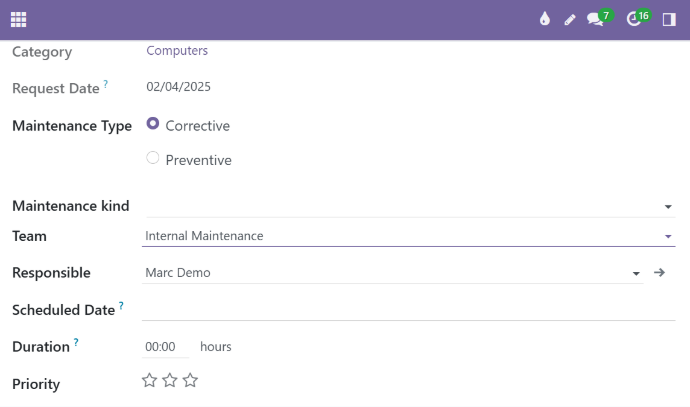Set priority to first star

(149, 380)
